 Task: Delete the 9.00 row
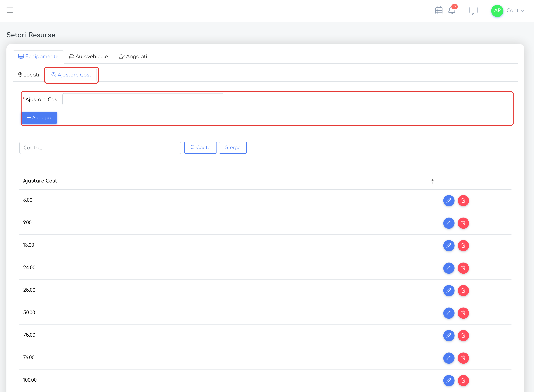point(463,223)
